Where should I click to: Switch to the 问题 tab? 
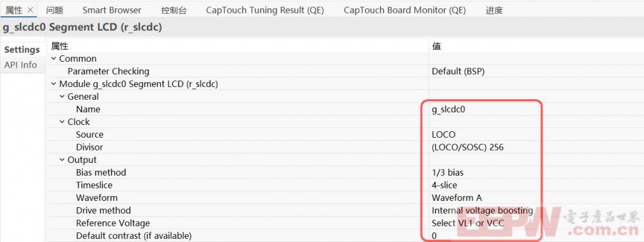click(55, 10)
